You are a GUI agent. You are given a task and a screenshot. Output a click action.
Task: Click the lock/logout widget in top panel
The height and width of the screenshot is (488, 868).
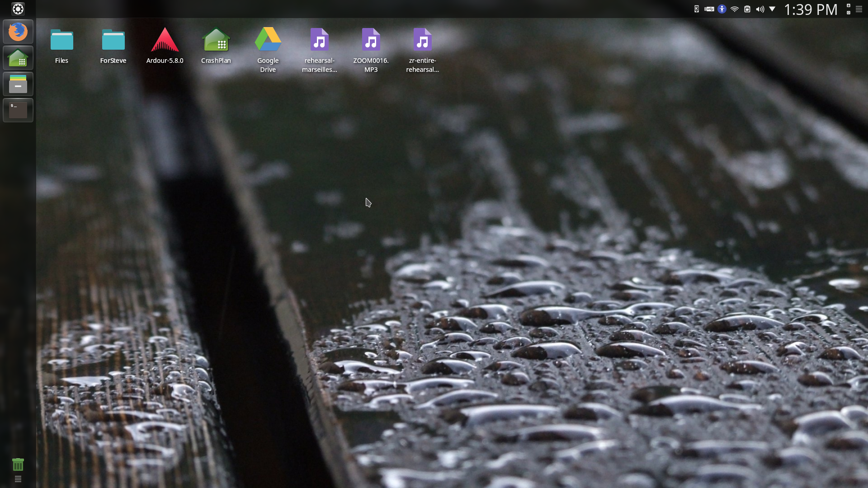849,9
